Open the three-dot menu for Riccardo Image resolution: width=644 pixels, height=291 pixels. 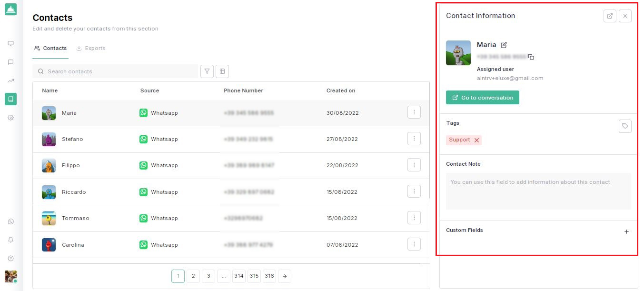(x=414, y=191)
